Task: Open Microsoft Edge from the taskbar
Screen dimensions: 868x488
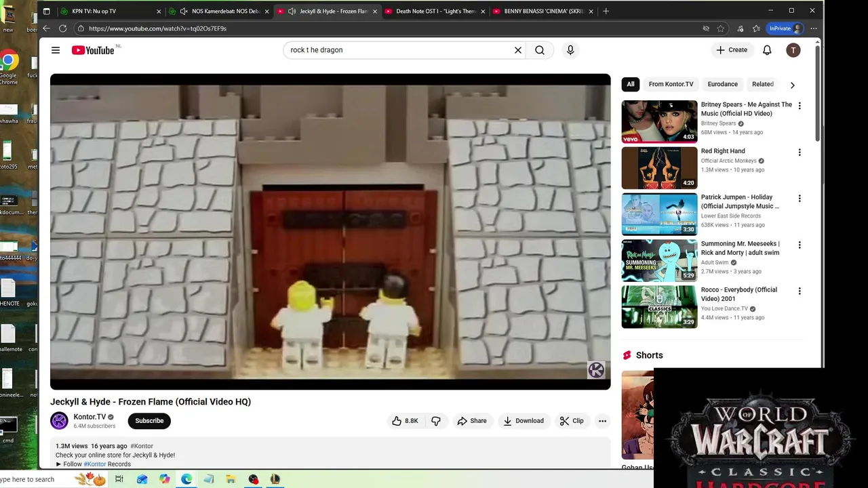Action: point(186,479)
